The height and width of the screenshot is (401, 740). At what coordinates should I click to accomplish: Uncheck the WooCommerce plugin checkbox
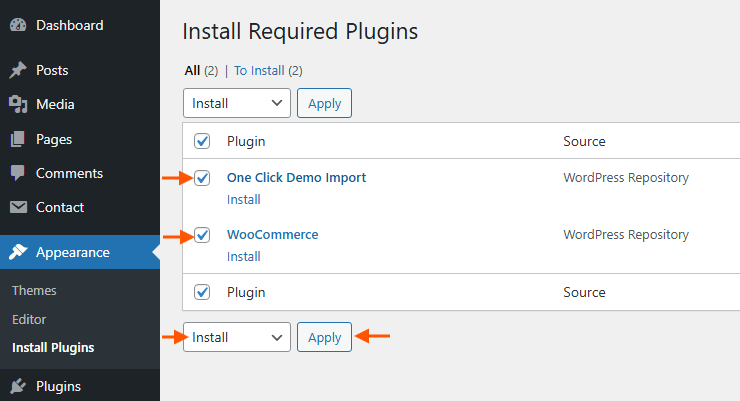pos(203,235)
